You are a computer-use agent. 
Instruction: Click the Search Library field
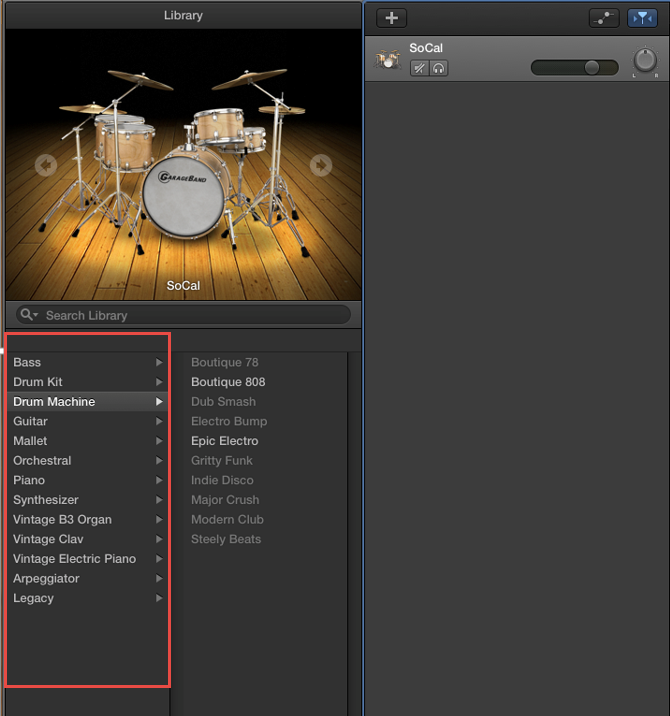coord(183,315)
